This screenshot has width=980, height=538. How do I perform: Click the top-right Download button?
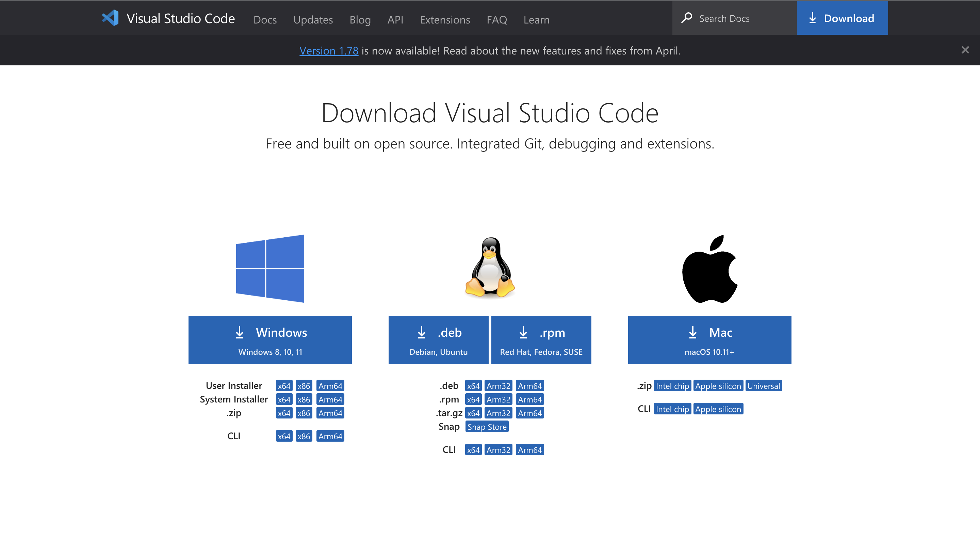tap(842, 18)
